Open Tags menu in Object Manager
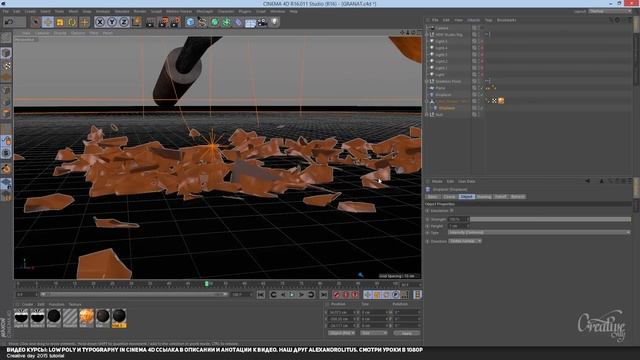The width and height of the screenshot is (640, 360). pos(489,20)
